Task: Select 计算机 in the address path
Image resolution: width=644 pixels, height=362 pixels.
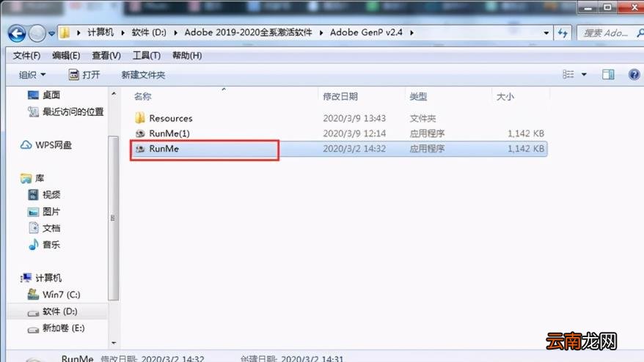Action: point(100,32)
